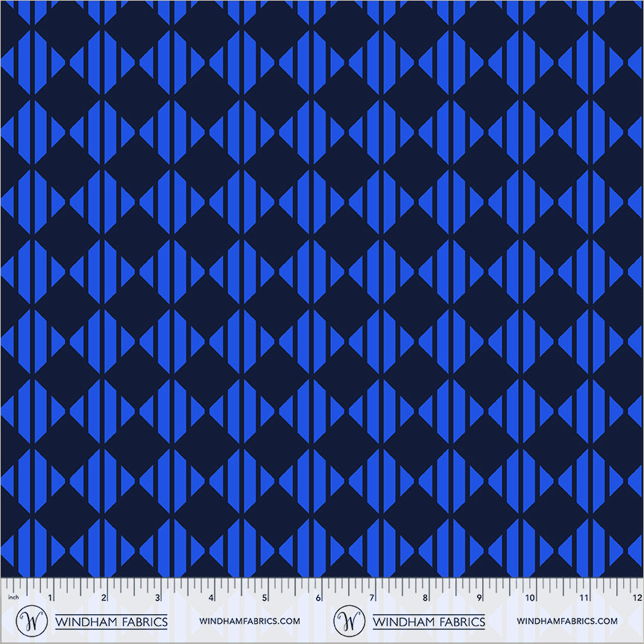Open the WINDHAMFABRICS.COM link under the 11-inch mark
The height and width of the screenshot is (644, 644).
(567, 621)
